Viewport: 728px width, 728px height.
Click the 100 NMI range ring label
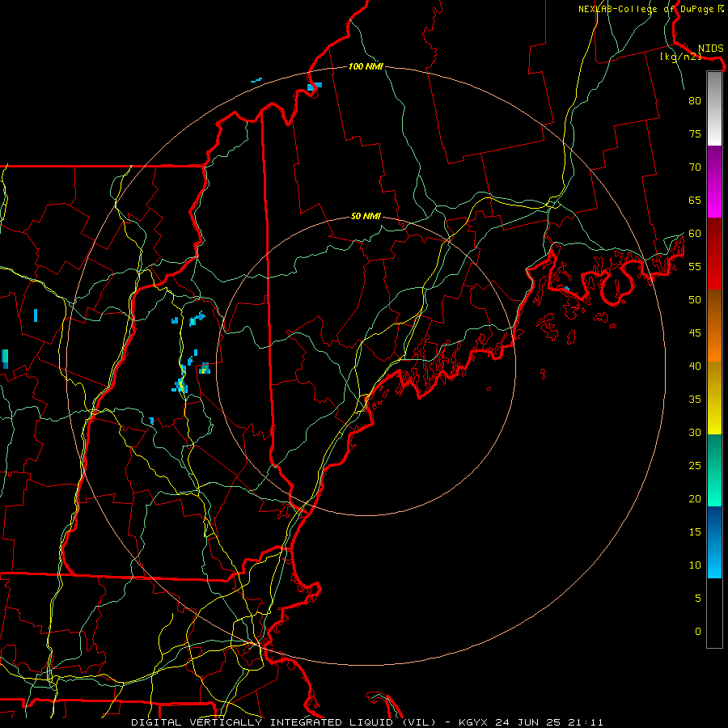(x=366, y=66)
